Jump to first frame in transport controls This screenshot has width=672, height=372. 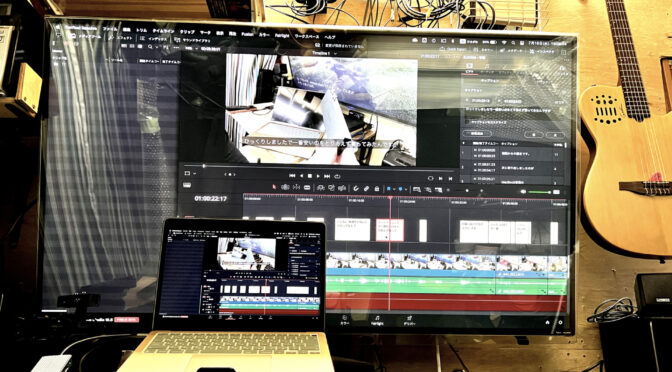pos(292,176)
